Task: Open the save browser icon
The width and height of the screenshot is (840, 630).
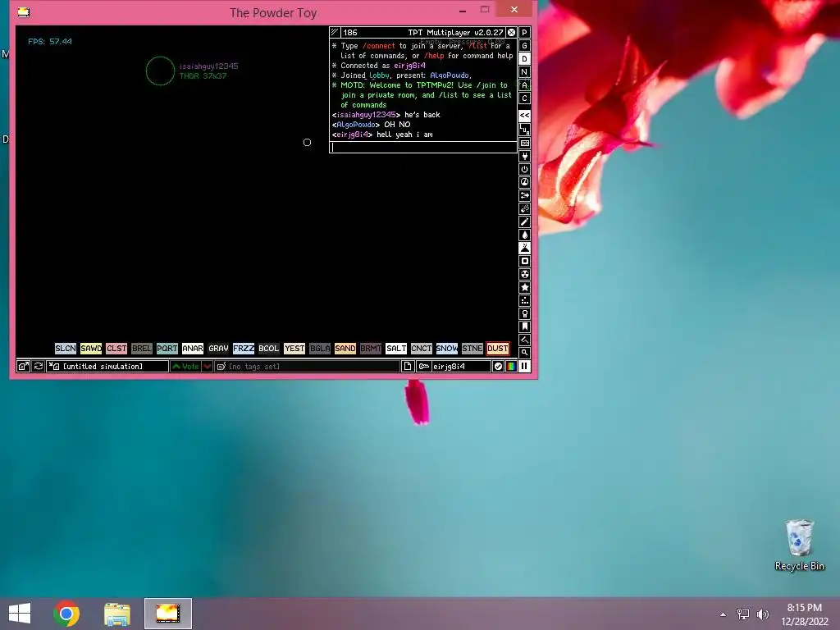Action: (x=23, y=367)
